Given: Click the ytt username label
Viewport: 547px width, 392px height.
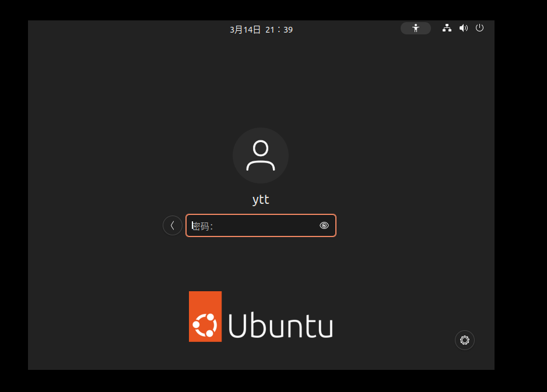Looking at the screenshot, I should (x=261, y=200).
